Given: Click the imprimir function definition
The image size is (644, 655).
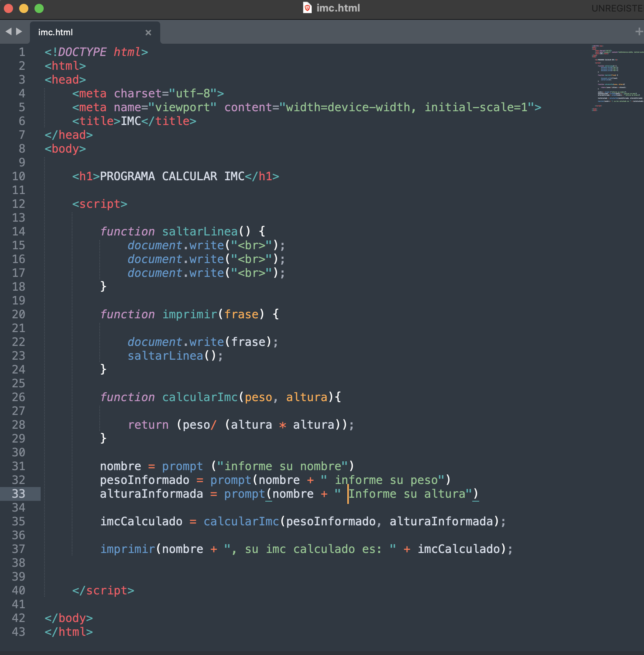Looking at the screenshot, I should coord(189,314).
